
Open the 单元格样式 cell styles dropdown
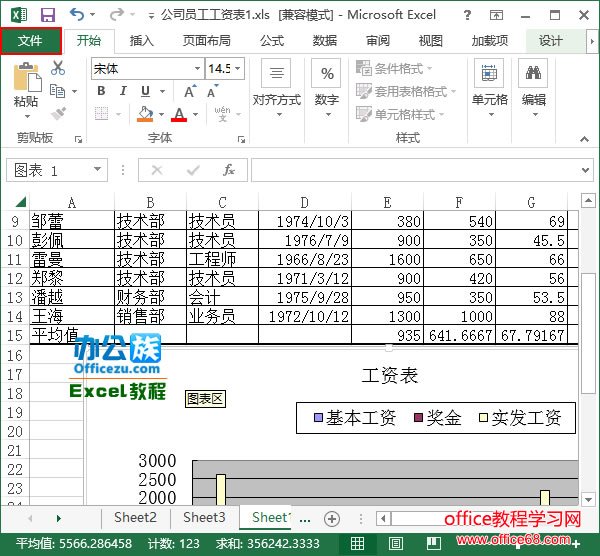(400, 114)
